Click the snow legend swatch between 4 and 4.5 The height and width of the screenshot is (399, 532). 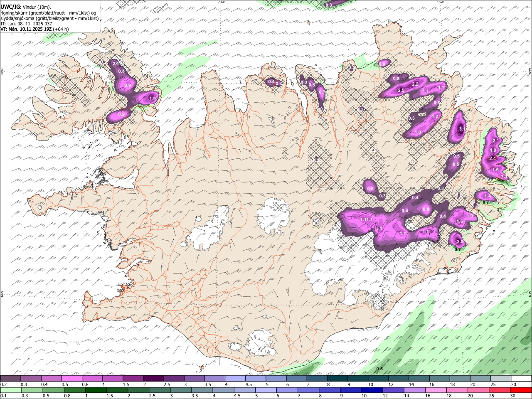235,379
